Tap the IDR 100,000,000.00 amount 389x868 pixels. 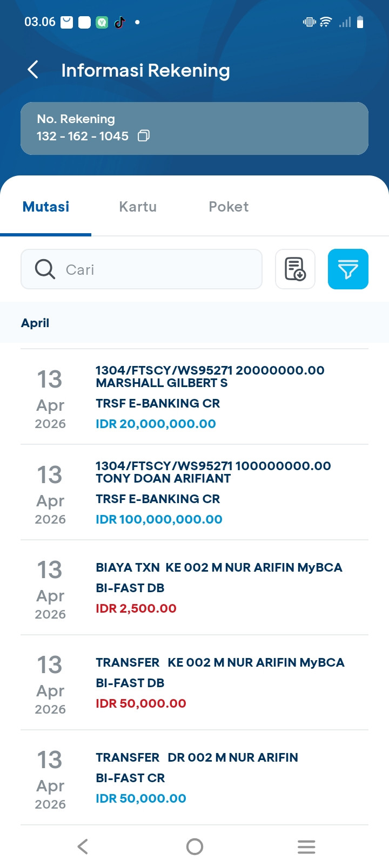[x=159, y=519]
